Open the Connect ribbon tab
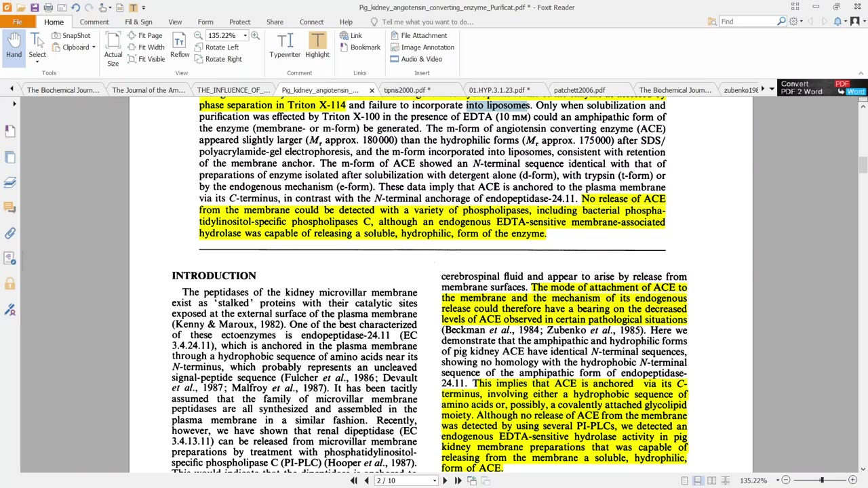 click(x=311, y=22)
